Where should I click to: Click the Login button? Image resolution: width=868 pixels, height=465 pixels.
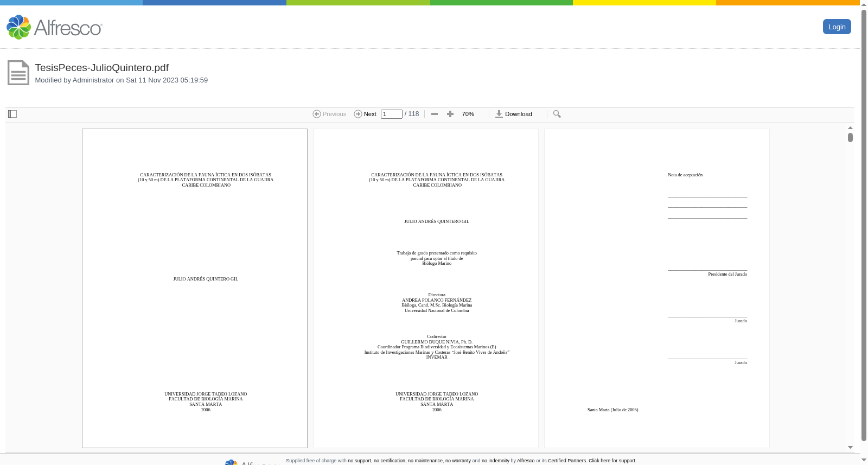coord(837,27)
